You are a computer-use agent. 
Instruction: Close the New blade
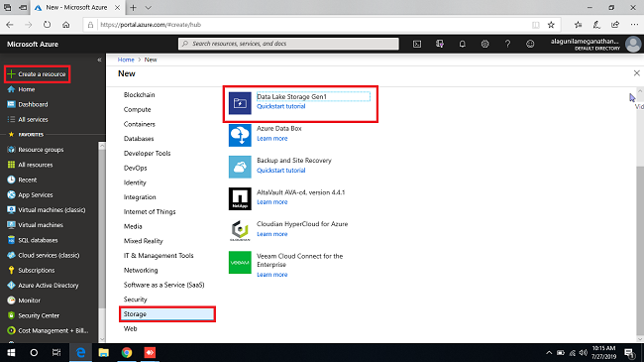click(x=637, y=73)
